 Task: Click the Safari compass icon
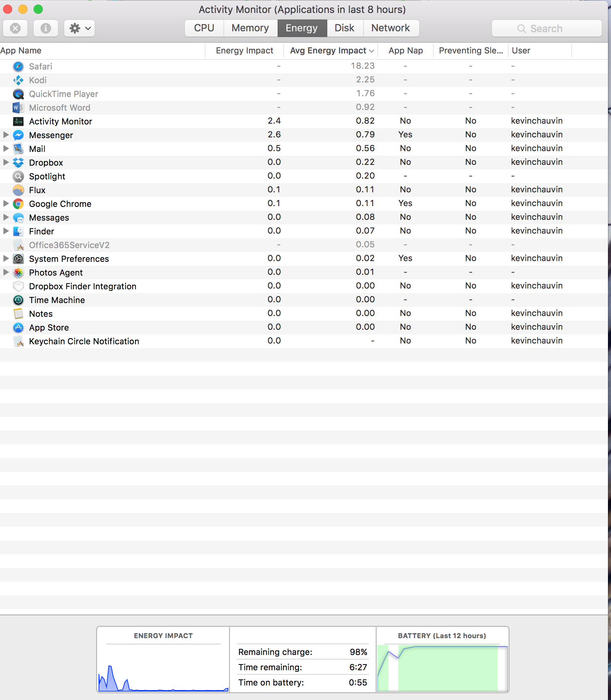(18, 66)
